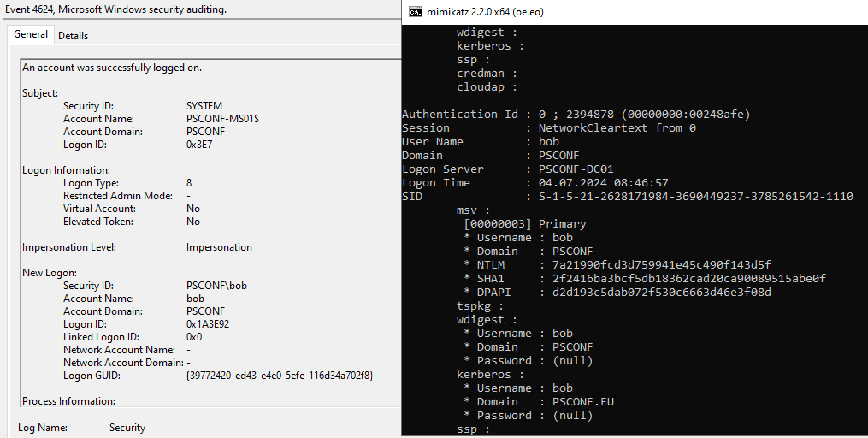868x438 pixels.
Task: Click the Process Information heading
Action: (68, 401)
